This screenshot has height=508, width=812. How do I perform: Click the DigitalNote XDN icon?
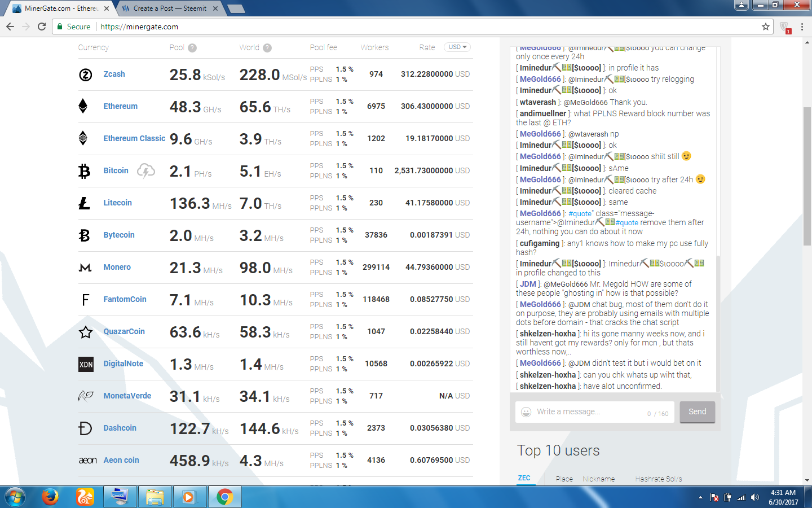pyautogui.click(x=86, y=364)
